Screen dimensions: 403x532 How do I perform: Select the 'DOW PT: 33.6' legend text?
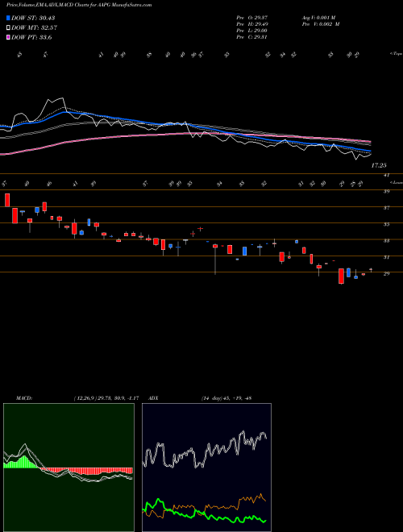(31, 38)
